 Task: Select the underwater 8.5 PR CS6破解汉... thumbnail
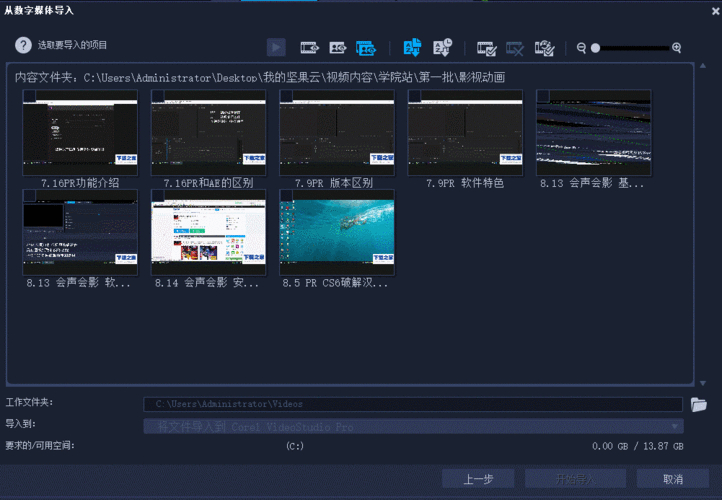[337, 233]
